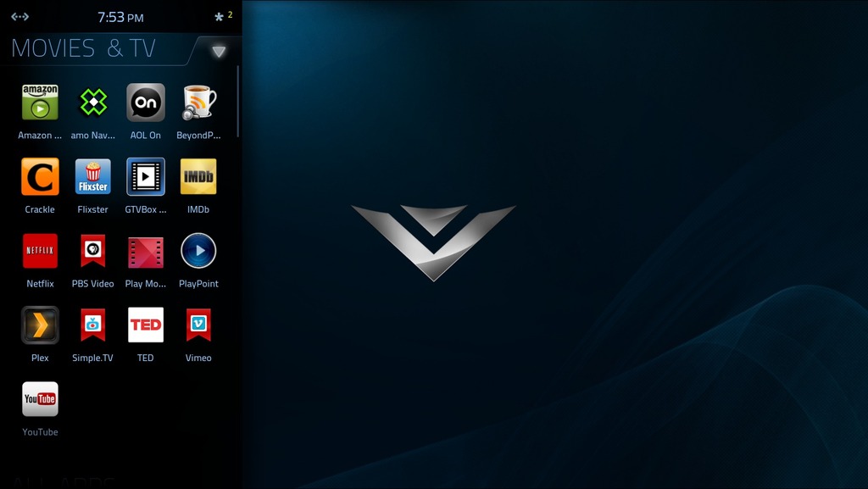Launch the Plex app
The width and height of the screenshot is (868, 489).
(x=40, y=325)
